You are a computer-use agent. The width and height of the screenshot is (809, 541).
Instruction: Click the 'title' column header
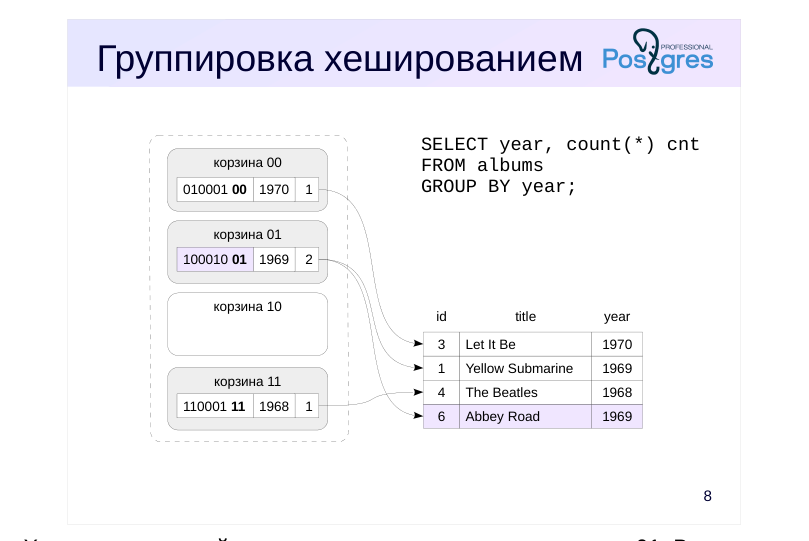[525, 316]
